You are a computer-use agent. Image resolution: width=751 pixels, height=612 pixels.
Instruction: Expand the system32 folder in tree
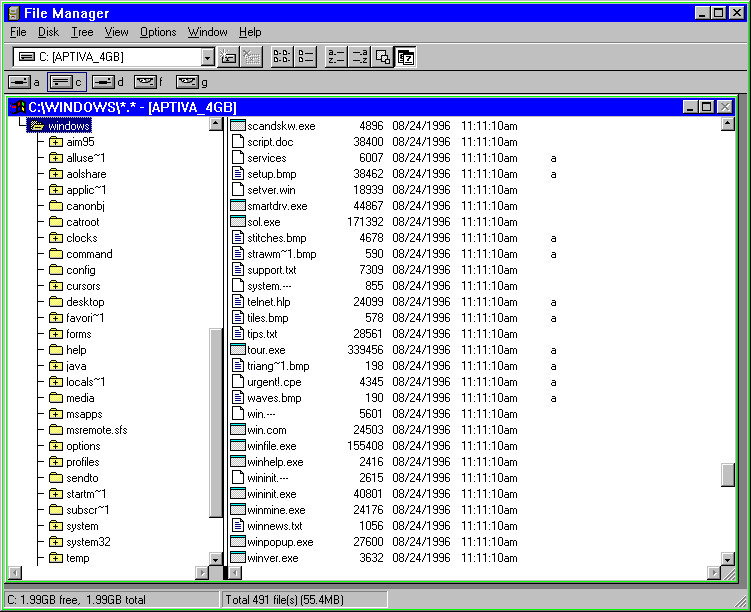[56, 542]
